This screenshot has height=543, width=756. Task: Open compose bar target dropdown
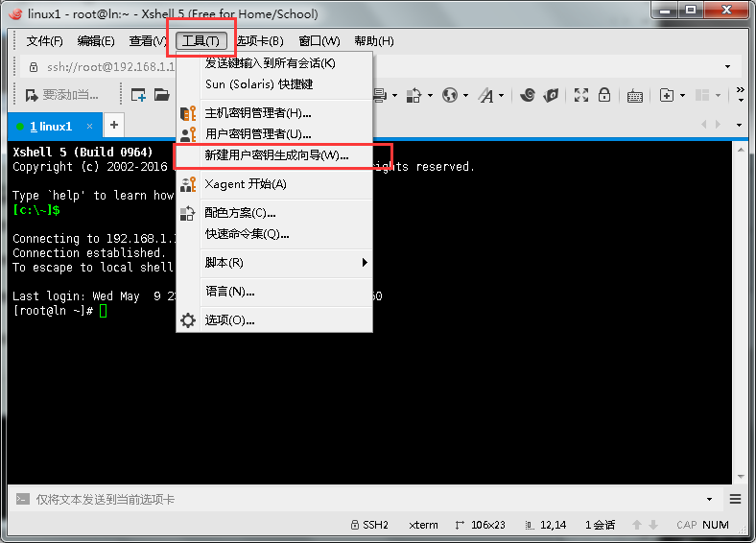709,499
